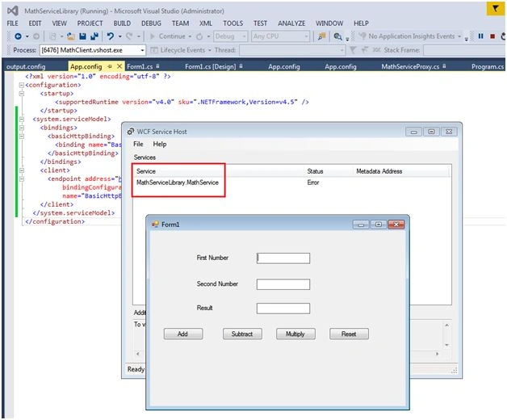Click the pin icon on App.config tab
Image resolution: width=507 pixels, height=420 pixels.
coord(110,66)
